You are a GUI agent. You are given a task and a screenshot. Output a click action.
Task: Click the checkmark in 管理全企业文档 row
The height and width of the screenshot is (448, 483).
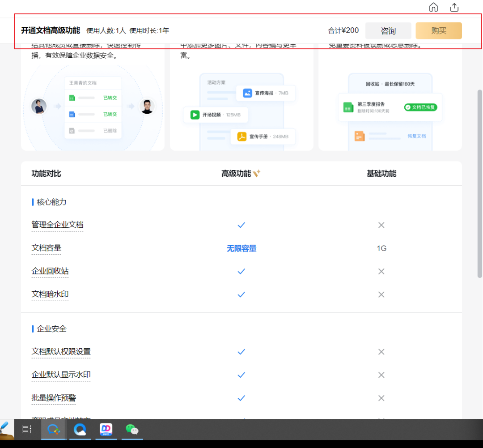(x=241, y=225)
